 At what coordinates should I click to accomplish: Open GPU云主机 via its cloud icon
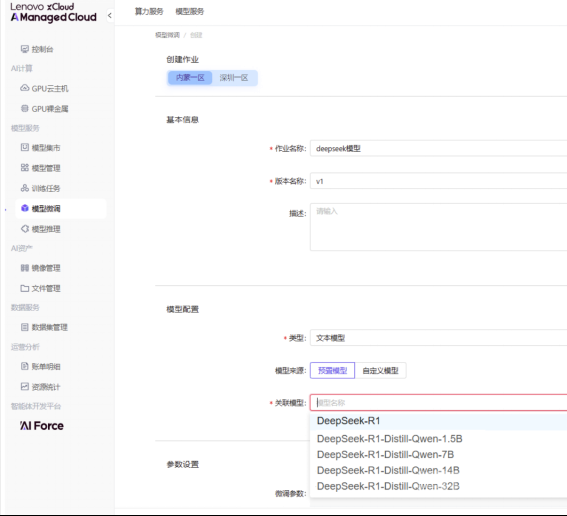(x=25, y=88)
